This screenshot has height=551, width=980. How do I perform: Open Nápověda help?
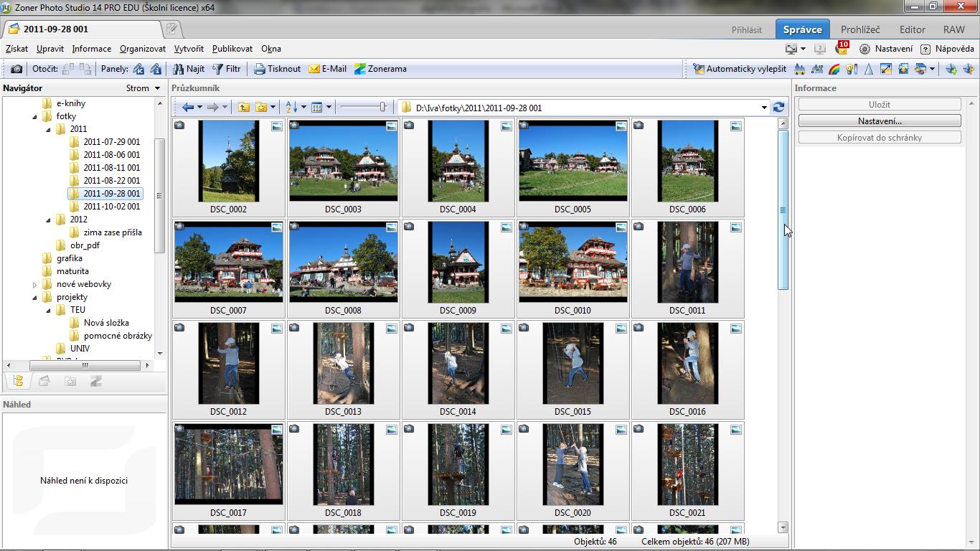(x=947, y=49)
